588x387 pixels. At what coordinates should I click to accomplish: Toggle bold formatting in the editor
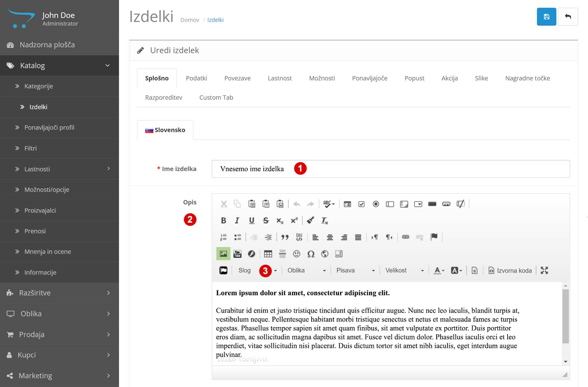[x=223, y=221]
